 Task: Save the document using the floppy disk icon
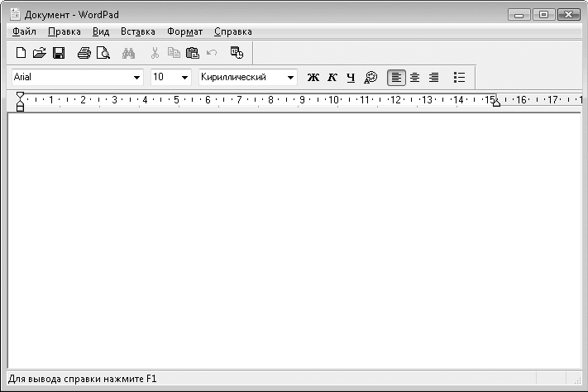[59, 53]
